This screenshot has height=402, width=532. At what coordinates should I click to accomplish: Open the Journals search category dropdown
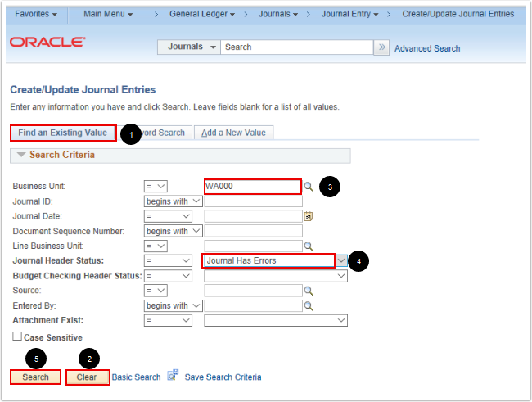tap(189, 47)
